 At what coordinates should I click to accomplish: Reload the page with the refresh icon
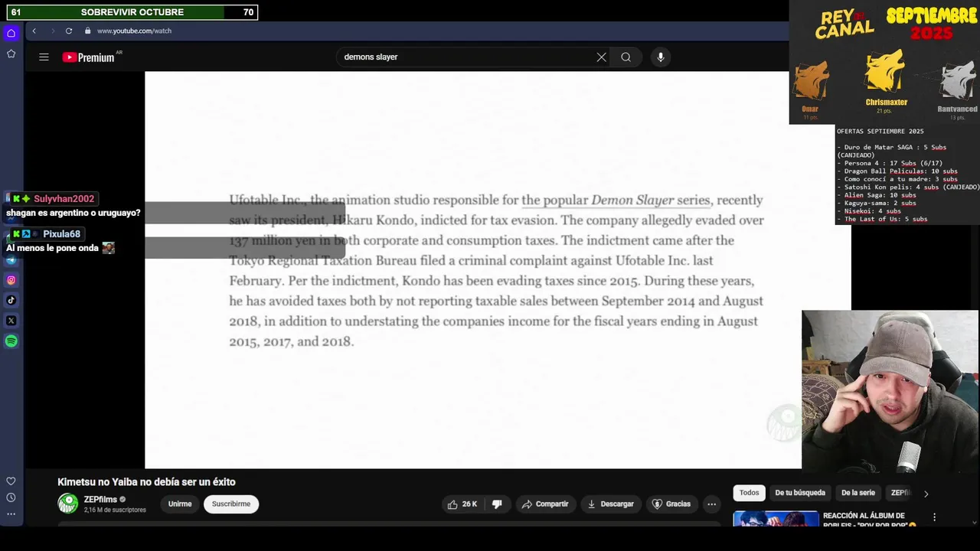pos(69,31)
